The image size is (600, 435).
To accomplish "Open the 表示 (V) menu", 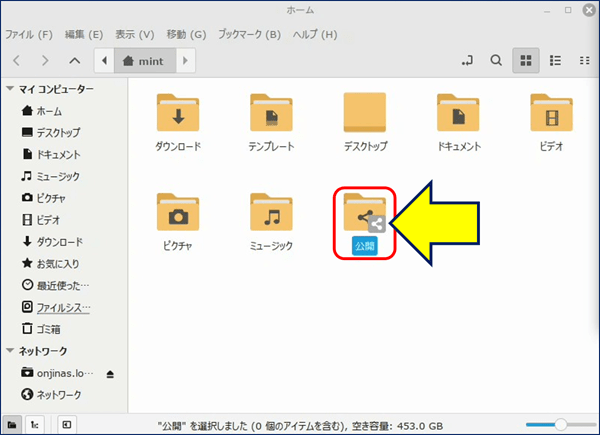I will point(135,34).
